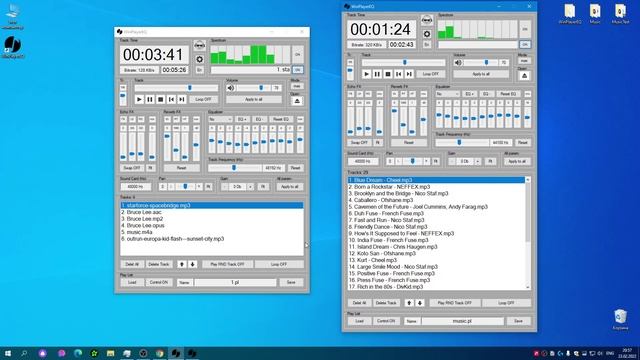Click Reset EQ in left window

pyautogui.click(x=281, y=119)
